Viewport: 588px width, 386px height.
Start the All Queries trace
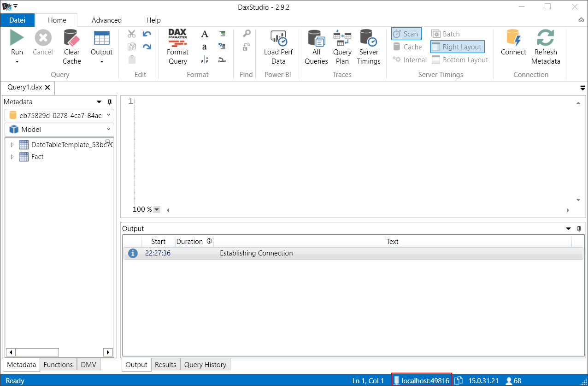(316, 48)
